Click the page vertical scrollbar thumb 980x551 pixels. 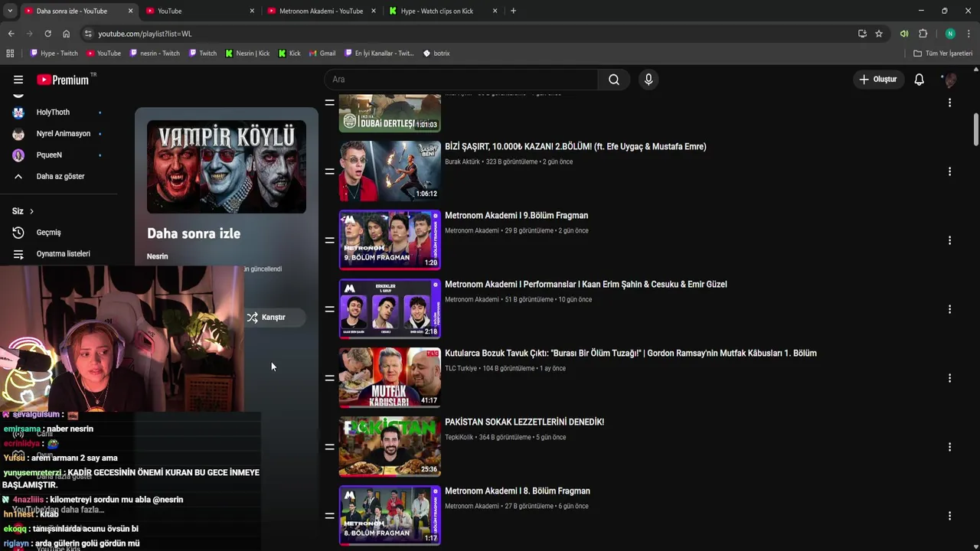coord(976,129)
